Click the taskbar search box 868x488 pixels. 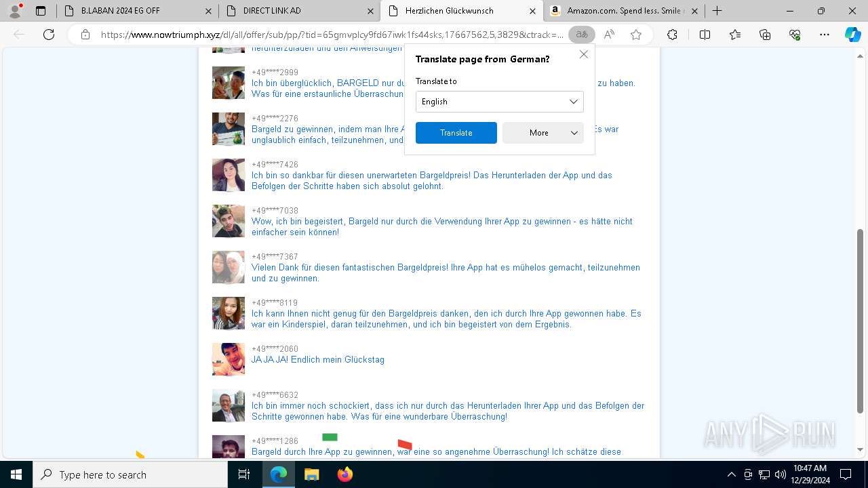pyautogui.click(x=130, y=474)
